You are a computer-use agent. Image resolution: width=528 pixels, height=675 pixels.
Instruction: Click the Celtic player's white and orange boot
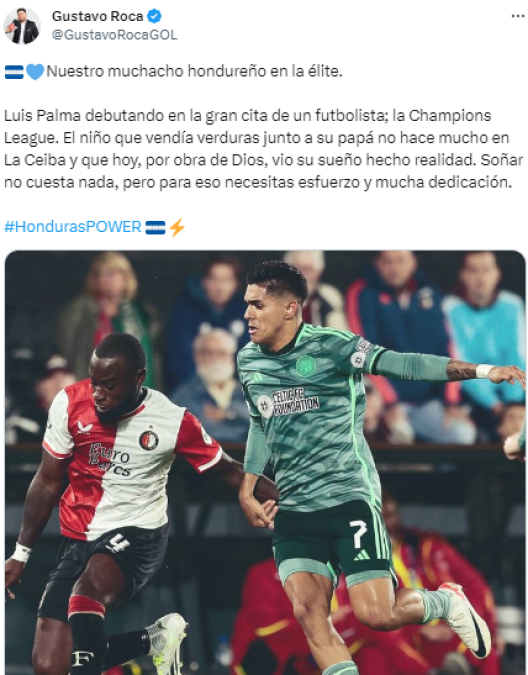point(465,619)
